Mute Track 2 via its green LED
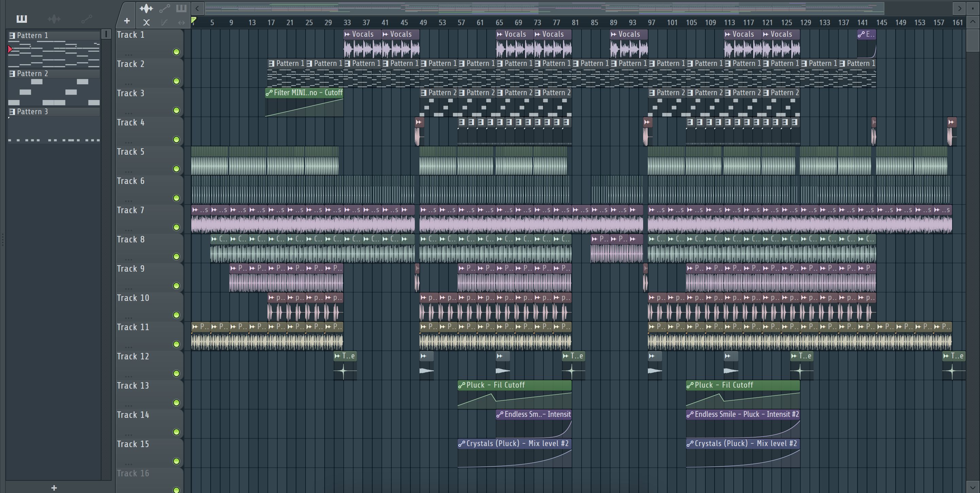 (176, 81)
